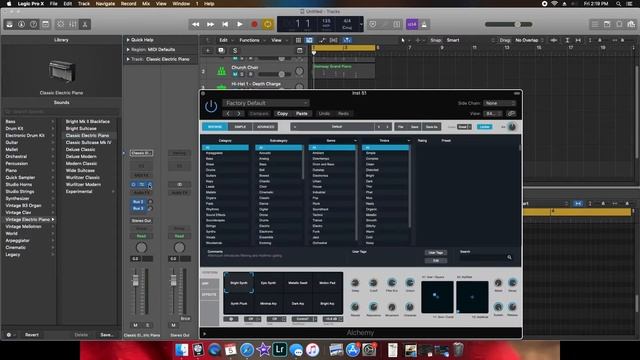The image size is (640, 360).
Task: Open the Mix menu
Action: click(x=146, y=4)
